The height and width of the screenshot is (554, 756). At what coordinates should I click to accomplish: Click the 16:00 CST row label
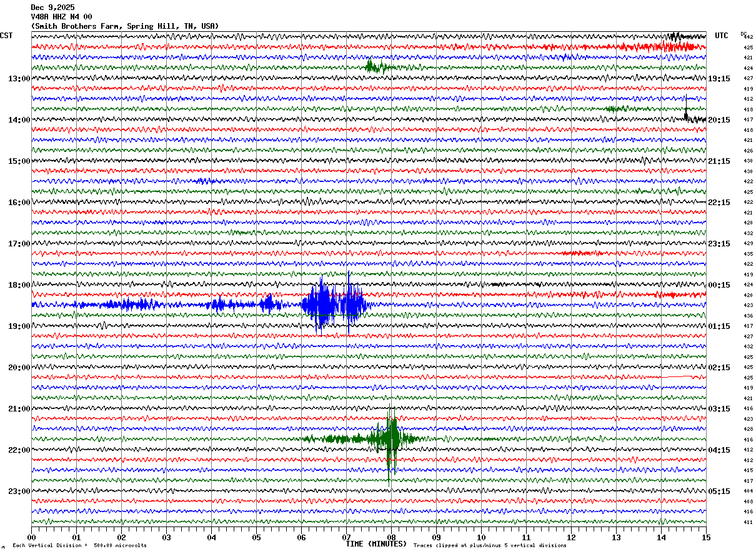[x=19, y=203]
